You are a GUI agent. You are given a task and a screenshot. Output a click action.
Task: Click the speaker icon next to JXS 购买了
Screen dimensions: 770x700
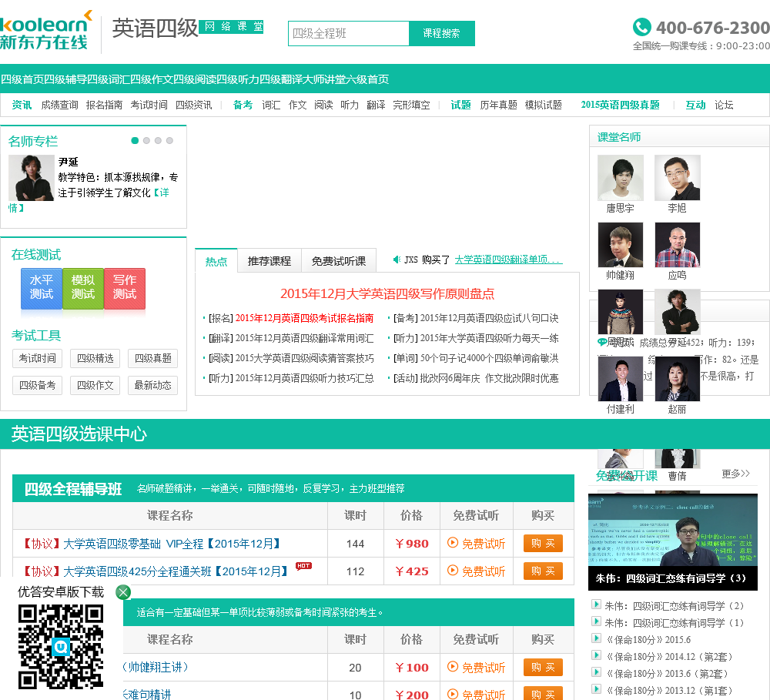pos(397,260)
